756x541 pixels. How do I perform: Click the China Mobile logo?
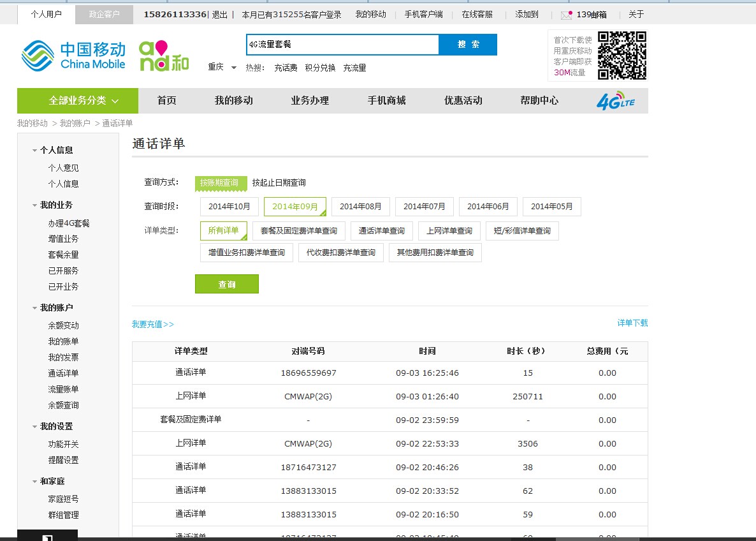(x=73, y=56)
